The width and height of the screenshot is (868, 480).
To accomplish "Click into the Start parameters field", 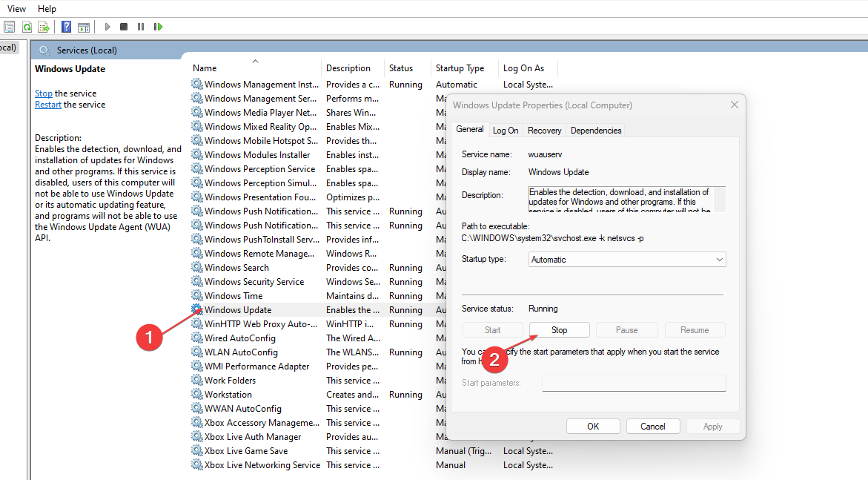I will click(x=633, y=383).
